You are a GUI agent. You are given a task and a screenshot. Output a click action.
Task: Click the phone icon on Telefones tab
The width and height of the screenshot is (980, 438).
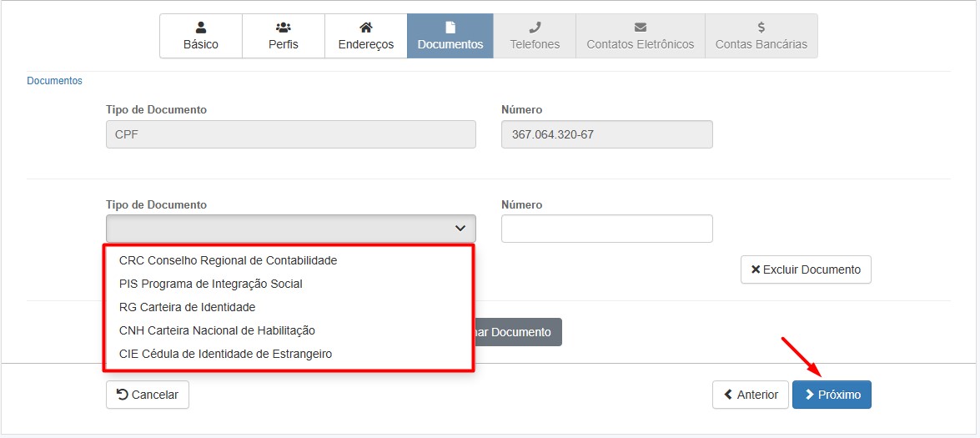[535, 28]
